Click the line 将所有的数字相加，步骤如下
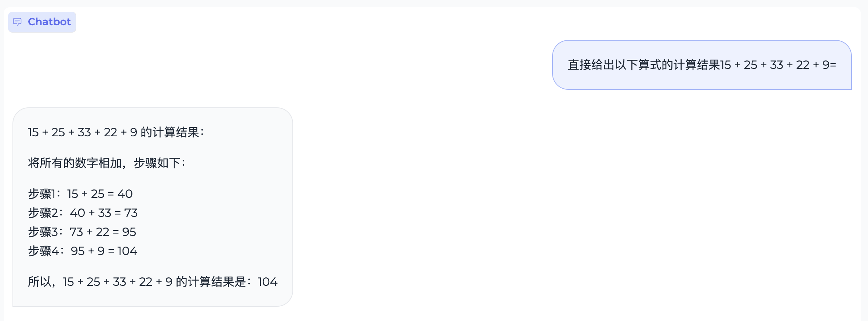 tap(106, 163)
